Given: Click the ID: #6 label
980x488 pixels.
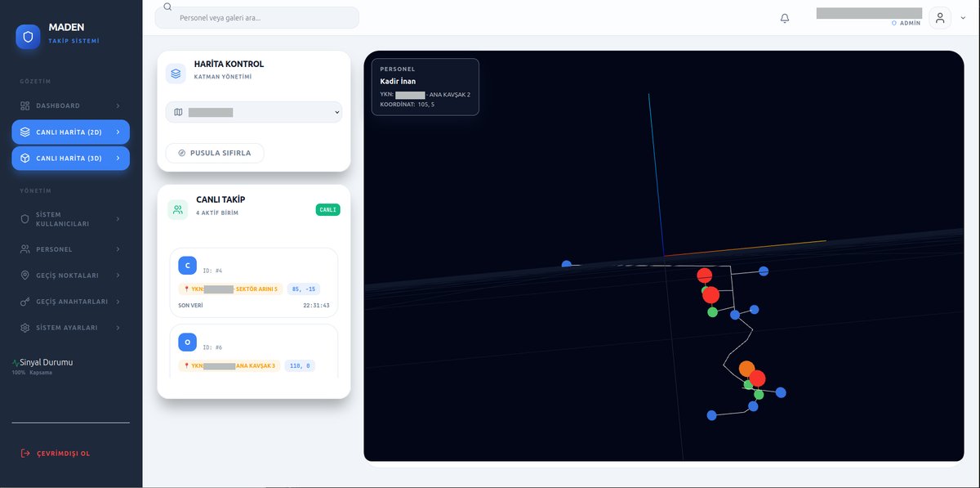Looking at the screenshot, I should (212, 347).
